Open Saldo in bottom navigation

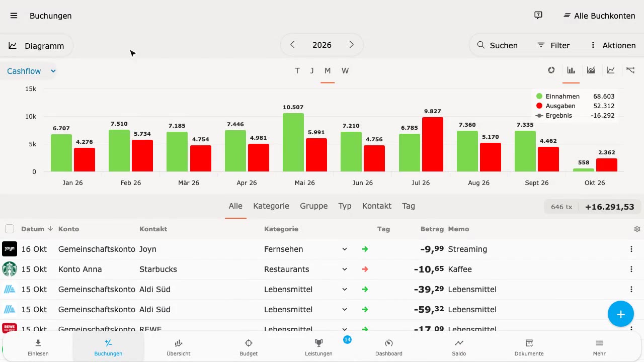[459, 347]
